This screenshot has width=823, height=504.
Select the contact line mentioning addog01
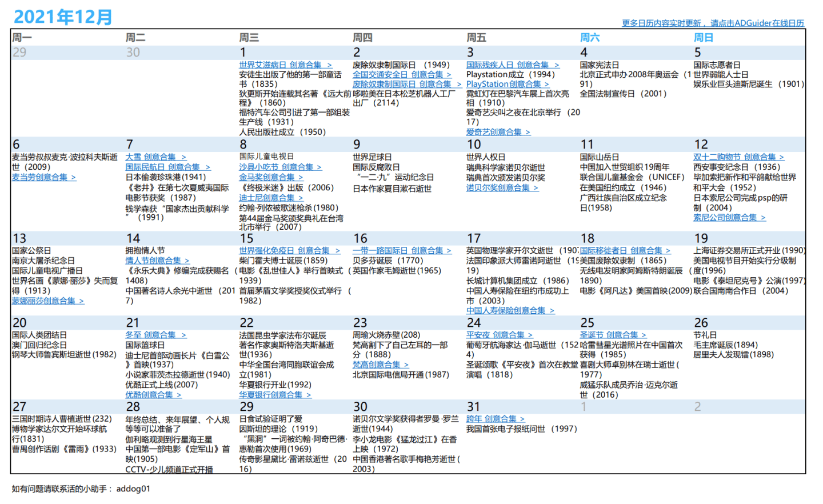[x=81, y=489]
